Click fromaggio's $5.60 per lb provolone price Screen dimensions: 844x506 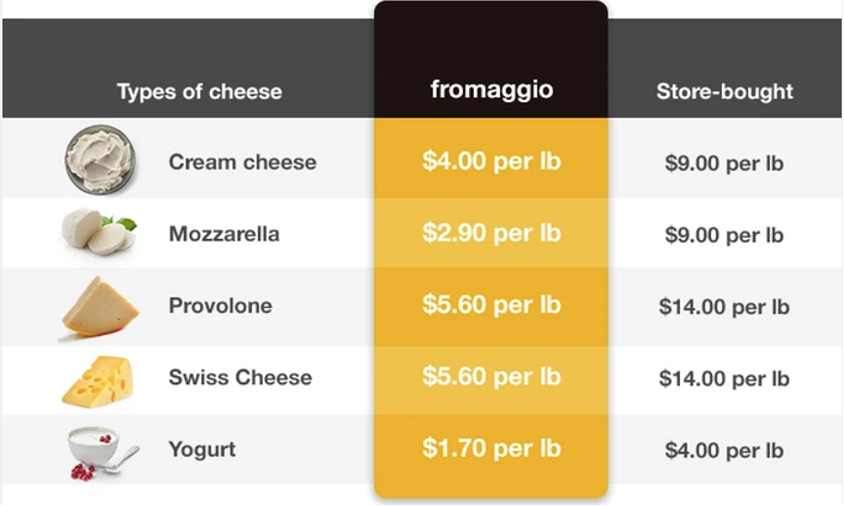[491, 305]
